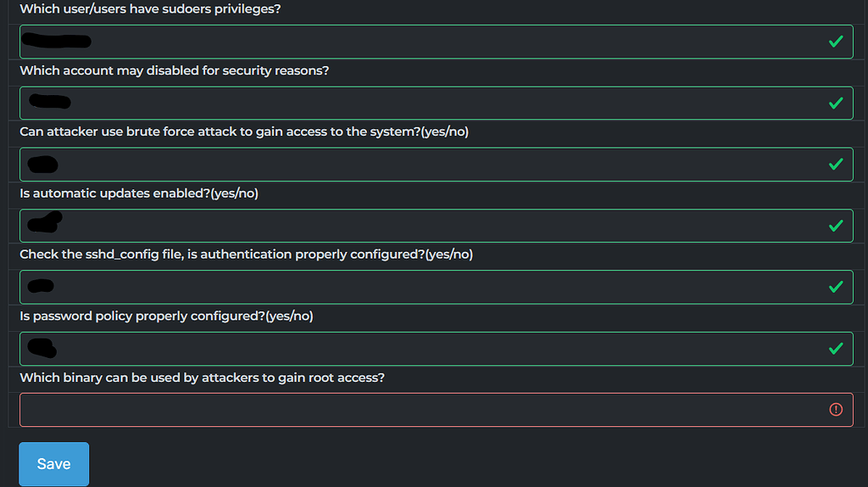Click the green checkmark for password policy question
868x487 pixels.
(836, 348)
